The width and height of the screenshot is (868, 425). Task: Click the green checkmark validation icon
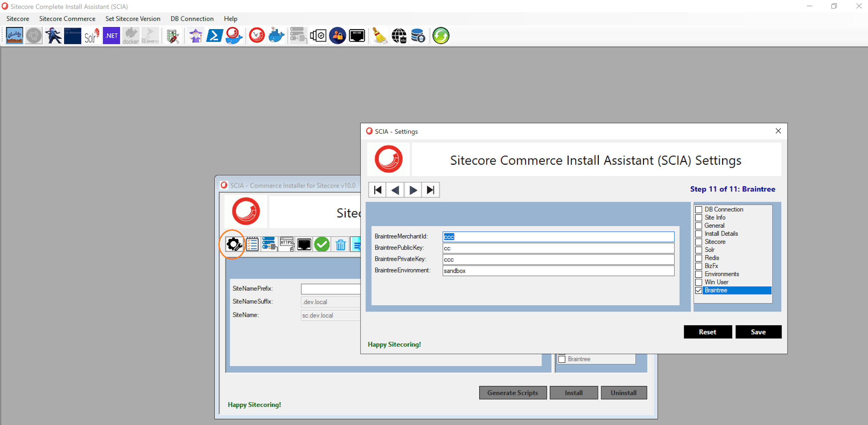coord(322,245)
